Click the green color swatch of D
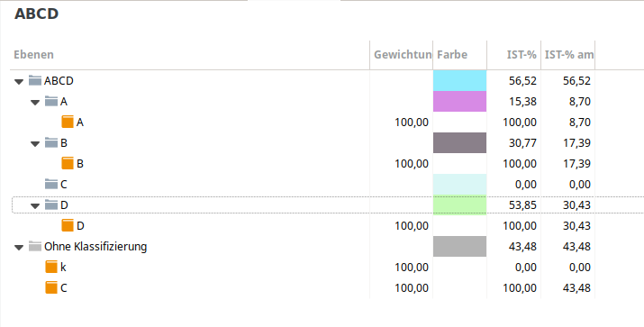This screenshot has width=644, height=327. click(x=459, y=205)
